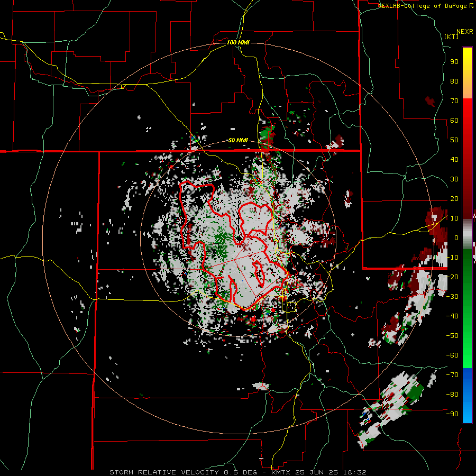Click the 20 value on velocity scale
The image size is (476, 476).
tap(454, 198)
